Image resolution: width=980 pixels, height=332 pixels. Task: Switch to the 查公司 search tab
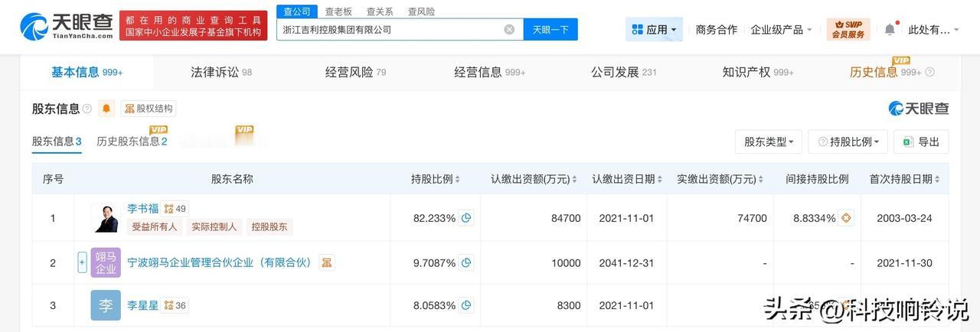click(x=297, y=11)
